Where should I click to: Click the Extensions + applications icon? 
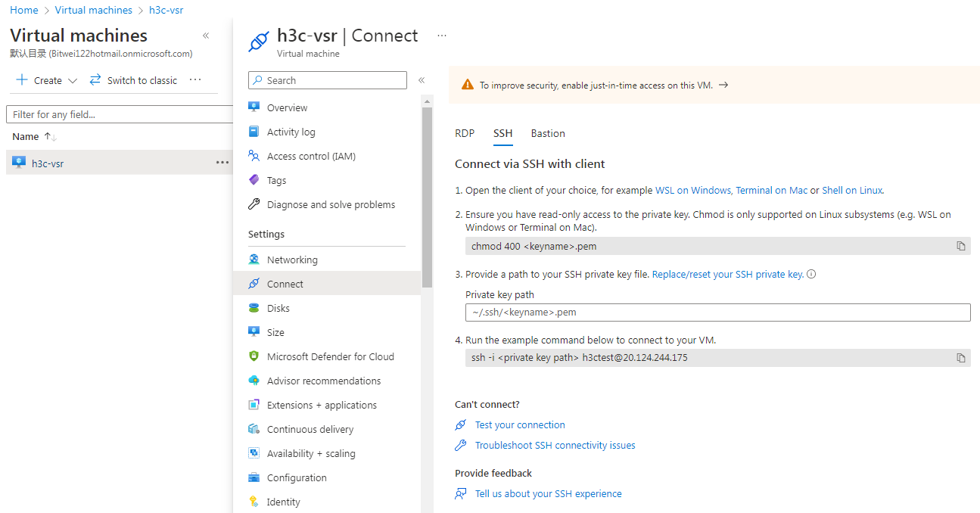(x=254, y=405)
